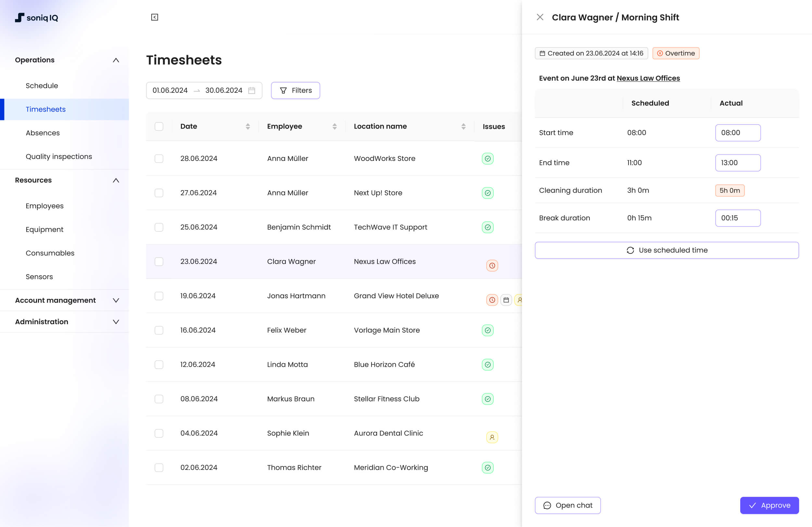Edit the actual end time 13:00 field
Image resolution: width=812 pixels, height=527 pixels.
click(x=738, y=163)
